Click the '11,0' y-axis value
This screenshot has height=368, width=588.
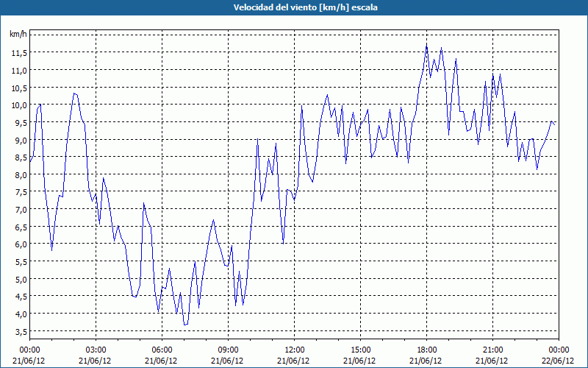(19, 70)
